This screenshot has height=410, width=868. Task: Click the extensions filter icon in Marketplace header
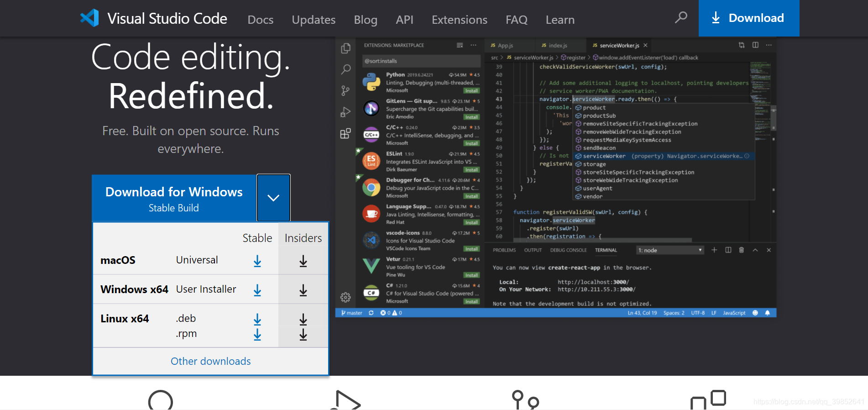coord(460,45)
